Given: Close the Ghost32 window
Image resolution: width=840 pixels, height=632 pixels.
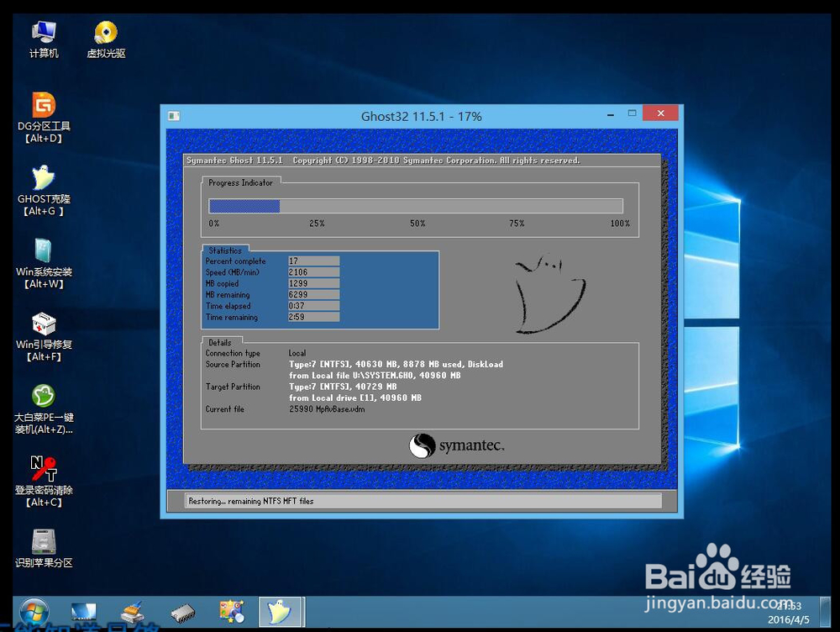Looking at the screenshot, I should pos(660,113).
